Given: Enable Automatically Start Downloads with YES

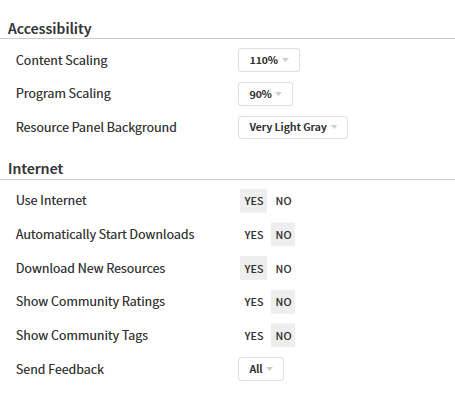Looking at the screenshot, I should [x=253, y=235].
